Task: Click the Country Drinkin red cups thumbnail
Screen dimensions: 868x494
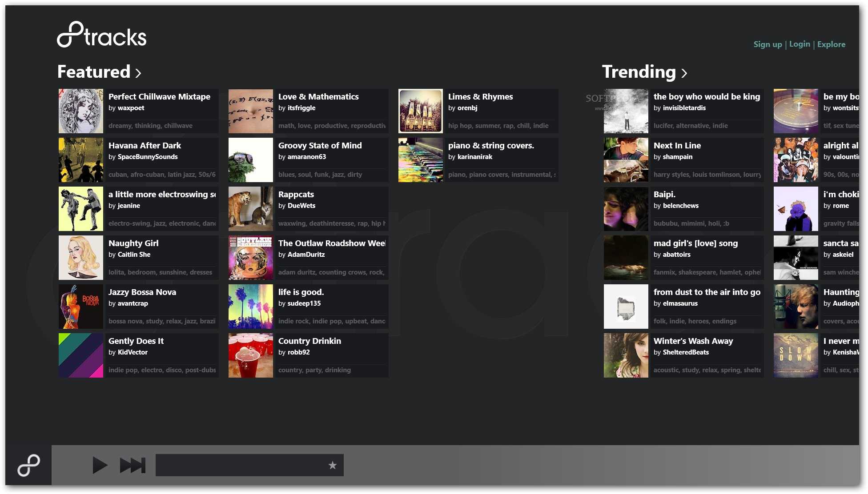Action: click(x=251, y=355)
